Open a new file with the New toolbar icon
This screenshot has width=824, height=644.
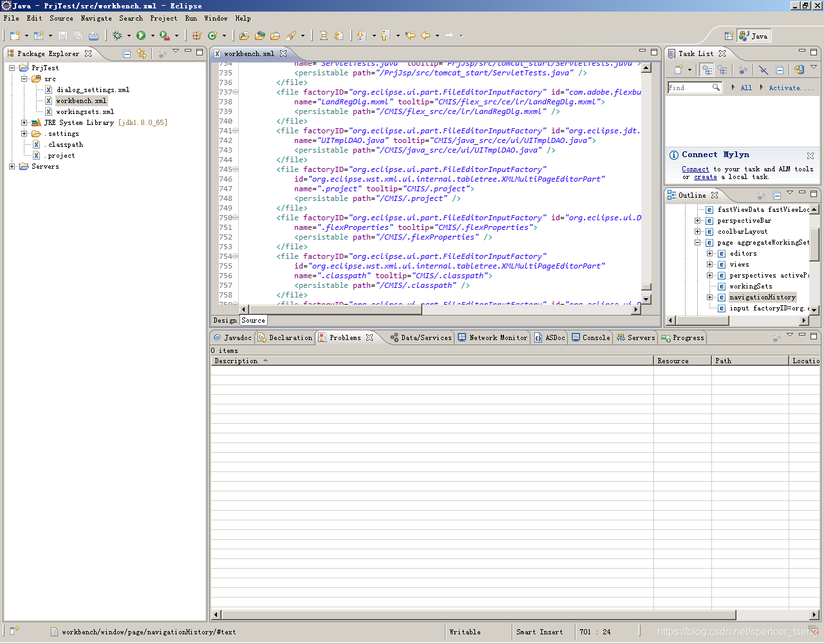[x=14, y=35]
